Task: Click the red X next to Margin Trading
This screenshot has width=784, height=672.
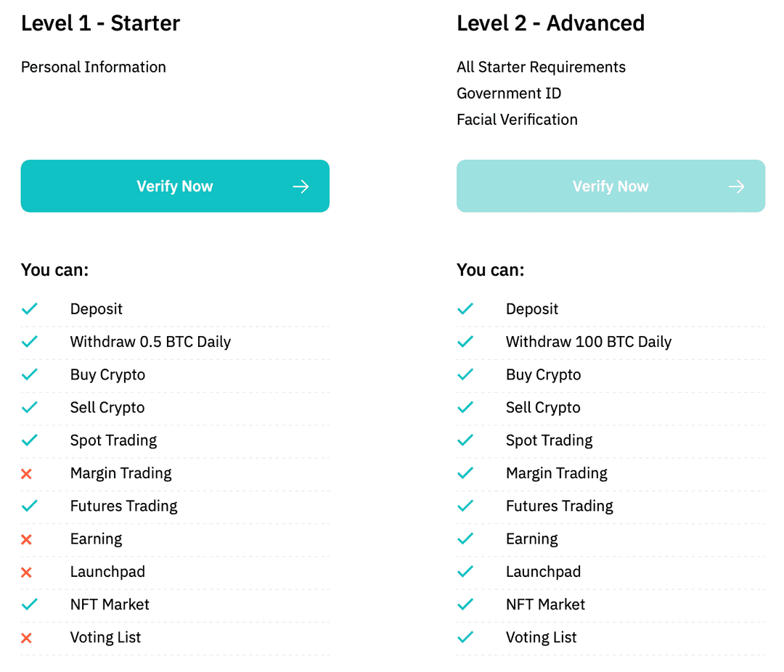Action: (29, 473)
